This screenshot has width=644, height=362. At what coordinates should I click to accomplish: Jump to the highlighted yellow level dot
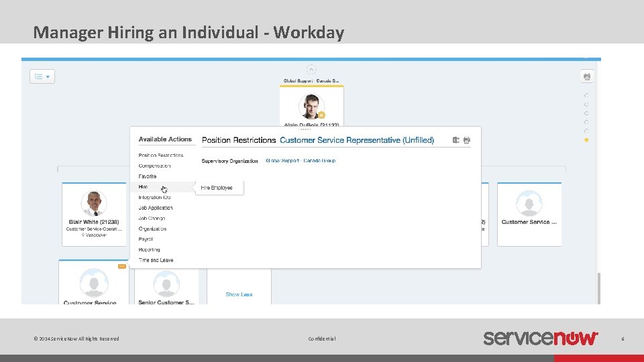pyautogui.click(x=586, y=140)
